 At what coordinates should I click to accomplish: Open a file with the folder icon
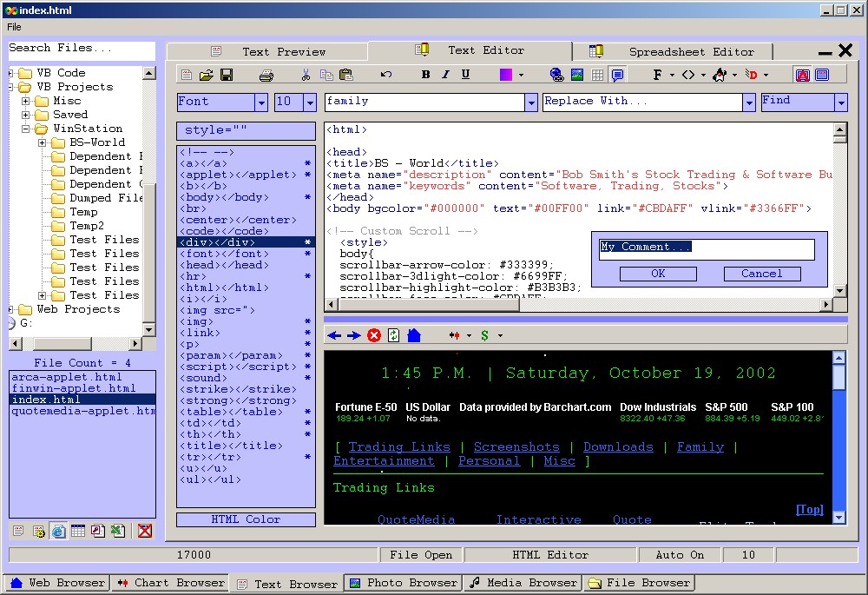tap(207, 75)
